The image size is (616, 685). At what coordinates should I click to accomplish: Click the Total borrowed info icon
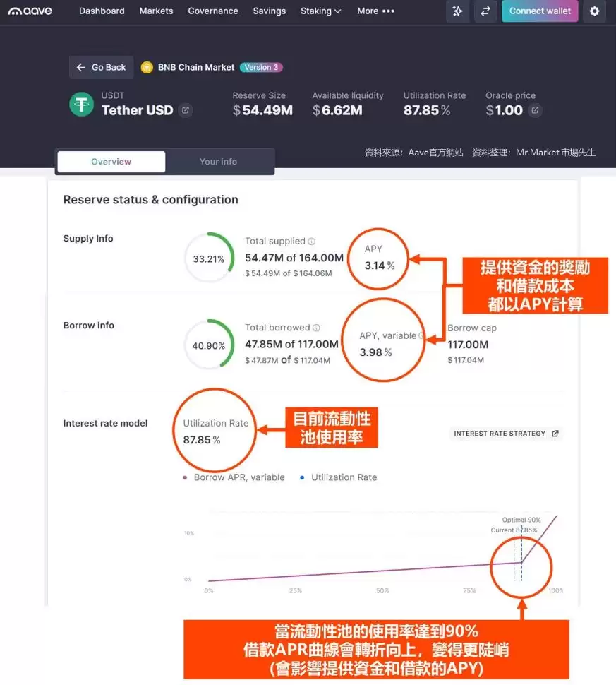pos(317,328)
